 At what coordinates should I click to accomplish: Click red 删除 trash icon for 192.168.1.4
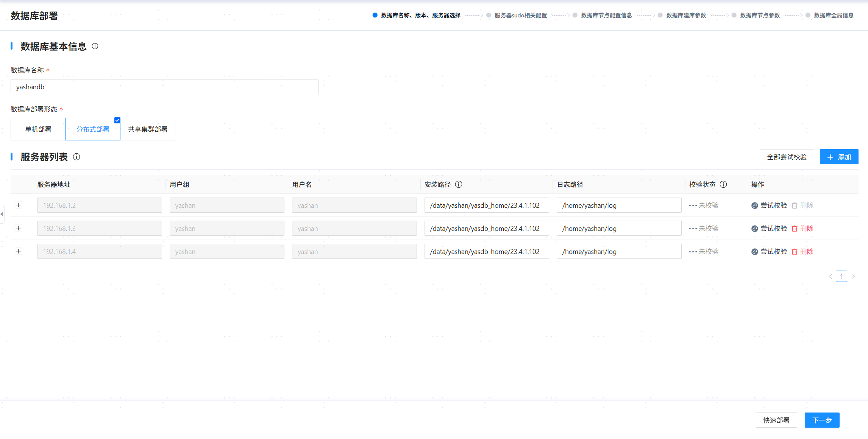click(795, 252)
